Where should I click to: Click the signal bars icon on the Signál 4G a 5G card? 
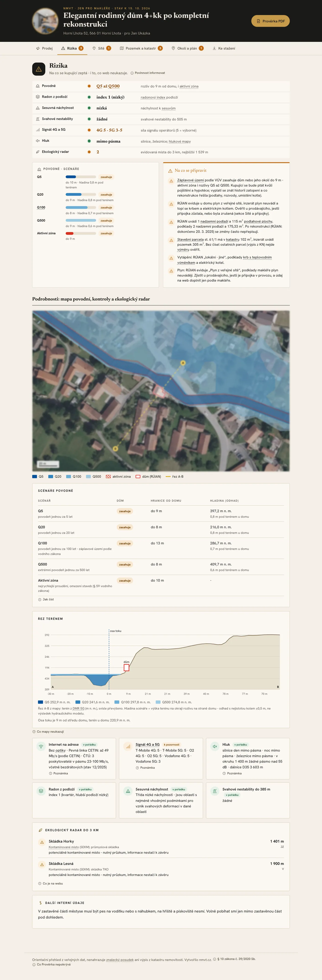[x=128, y=746]
